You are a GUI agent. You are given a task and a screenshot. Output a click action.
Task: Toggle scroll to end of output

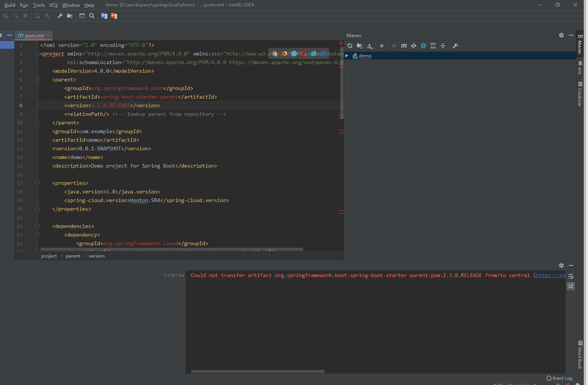tap(571, 286)
